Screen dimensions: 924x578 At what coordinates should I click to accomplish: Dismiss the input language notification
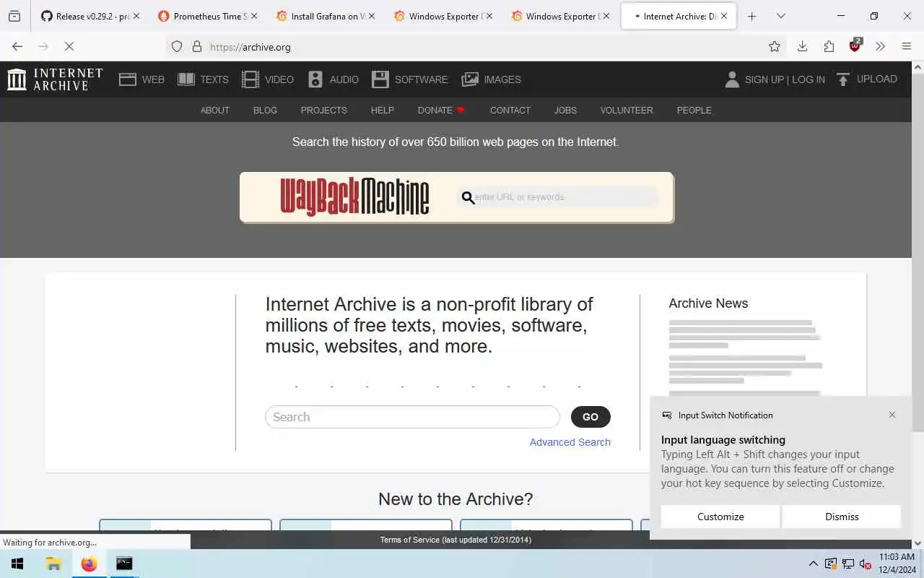(x=842, y=517)
